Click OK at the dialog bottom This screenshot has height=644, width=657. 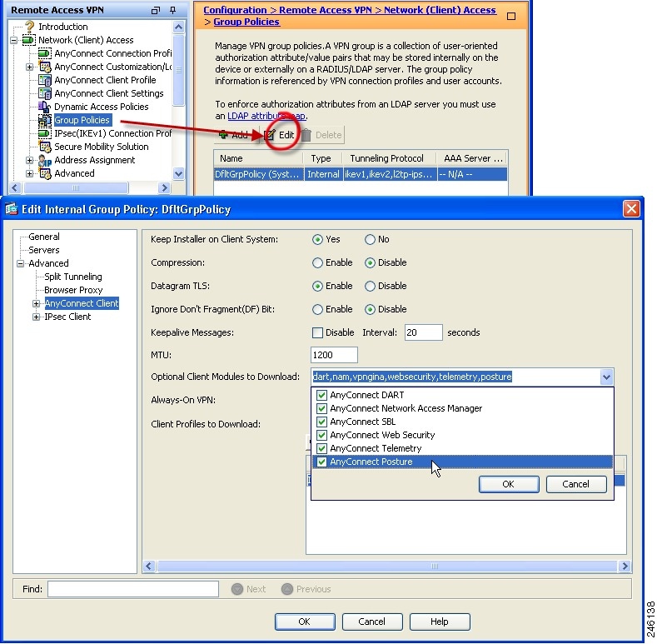[x=305, y=622]
